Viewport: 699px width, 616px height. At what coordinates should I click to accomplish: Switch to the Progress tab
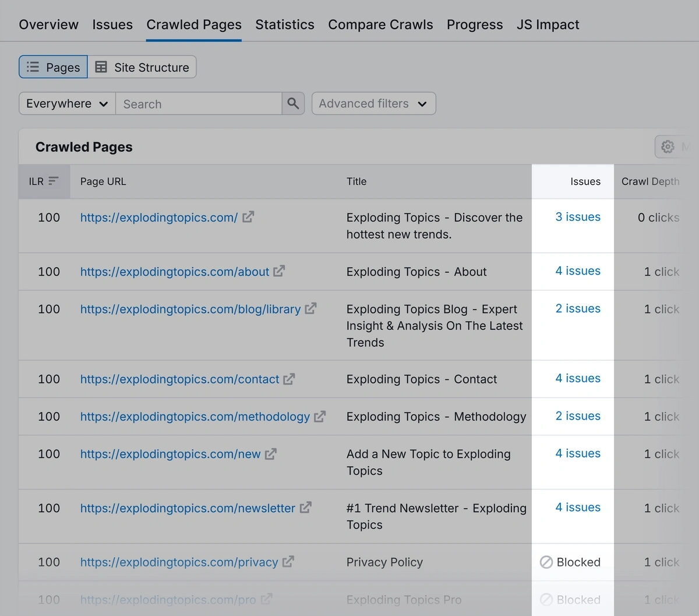pyautogui.click(x=475, y=24)
